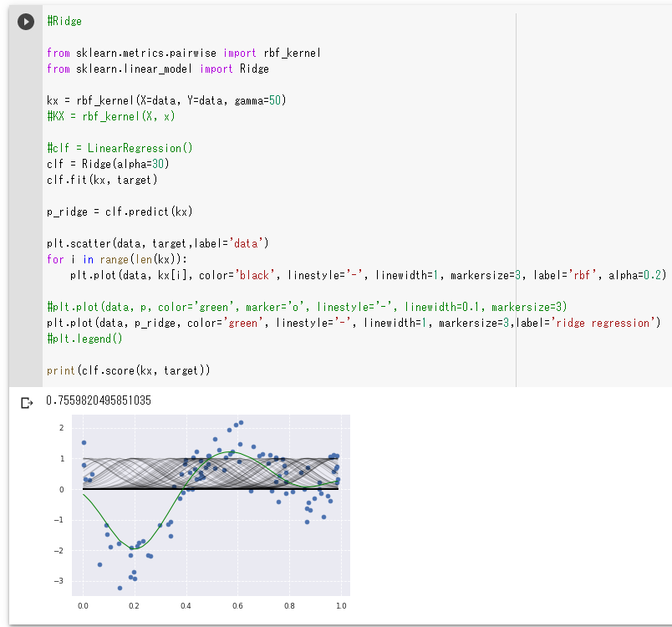672x627 pixels.
Task: Click the output toggle icon beside the score
Action: coord(27,403)
